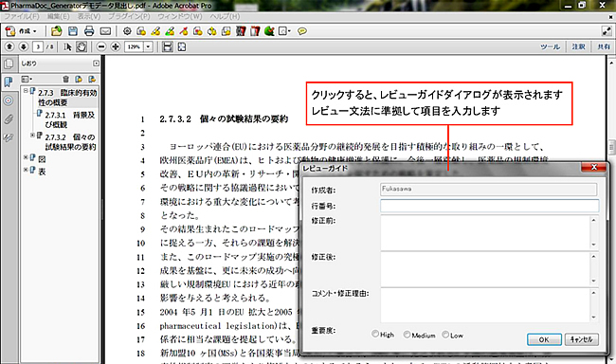Click OK in the レビューガイド dialog
Image resolution: width=616 pixels, height=364 pixels.
(544, 339)
